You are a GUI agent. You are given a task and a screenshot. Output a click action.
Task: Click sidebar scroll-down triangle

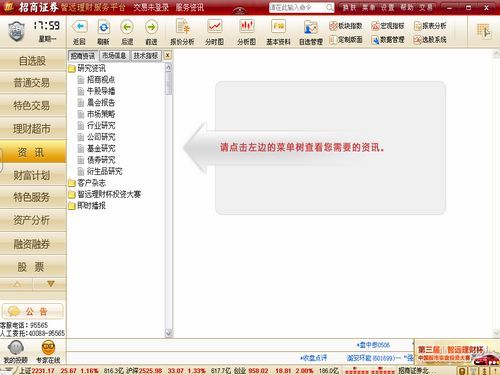[50, 284]
